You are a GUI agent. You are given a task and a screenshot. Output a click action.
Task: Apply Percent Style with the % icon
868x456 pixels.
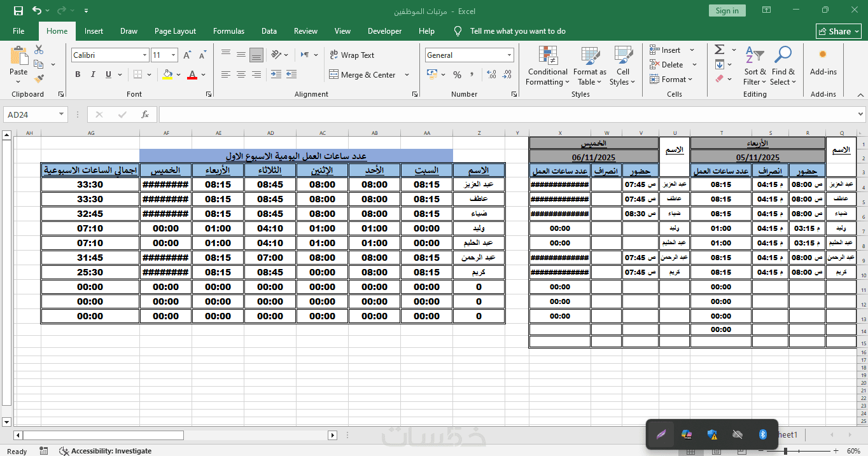(457, 74)
